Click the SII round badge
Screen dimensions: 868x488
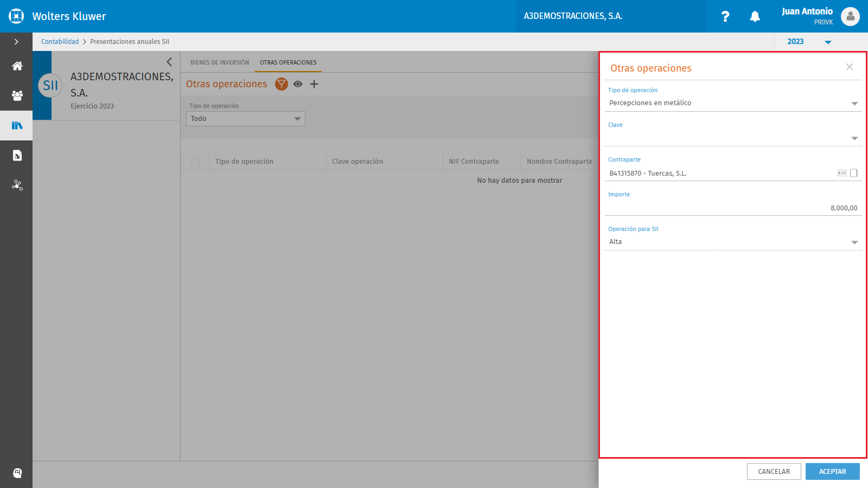pyautogui.click(x=50, y=85)
